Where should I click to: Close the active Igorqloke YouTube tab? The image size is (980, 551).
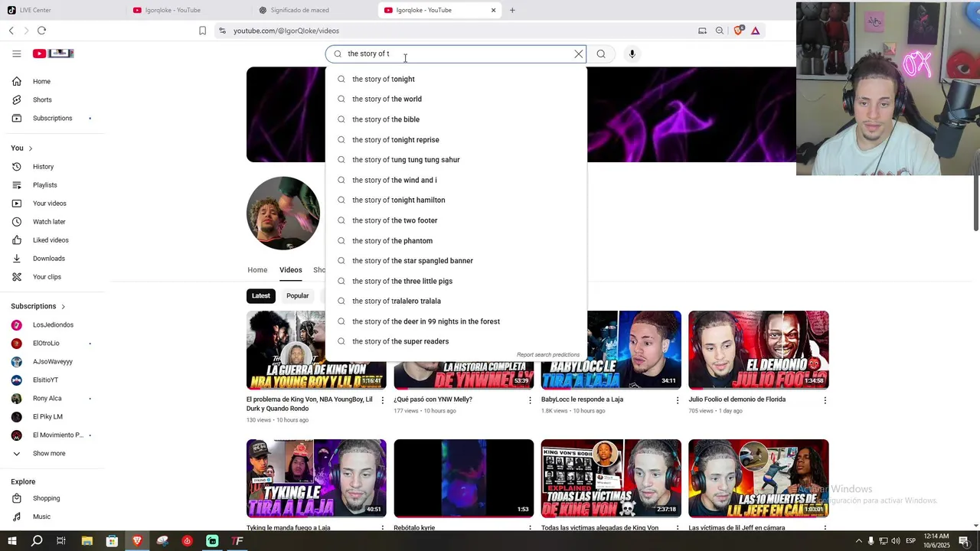[493, 10]
